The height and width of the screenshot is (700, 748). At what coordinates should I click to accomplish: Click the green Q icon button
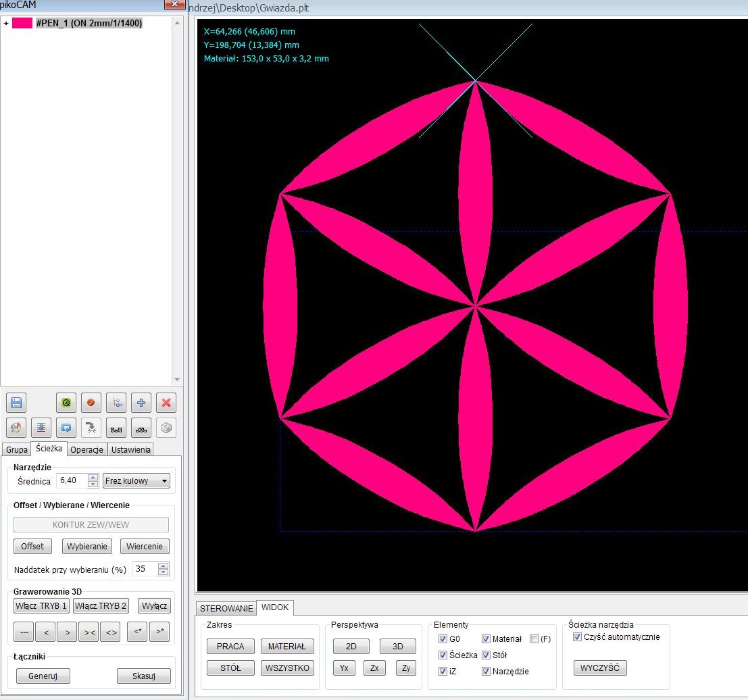[66, 403]
